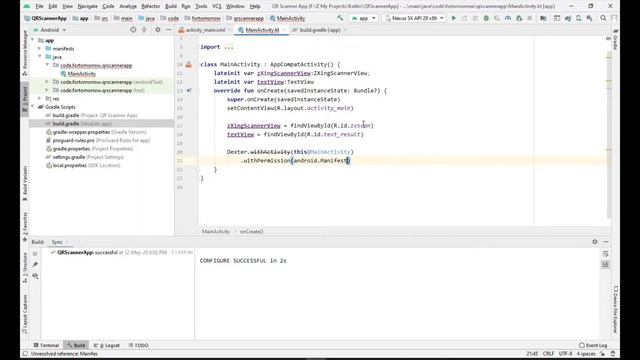Collapse the Gradle Scripts node
This screenshot has height=360, width=640.
pyautogui.click(x=33, y=107)
